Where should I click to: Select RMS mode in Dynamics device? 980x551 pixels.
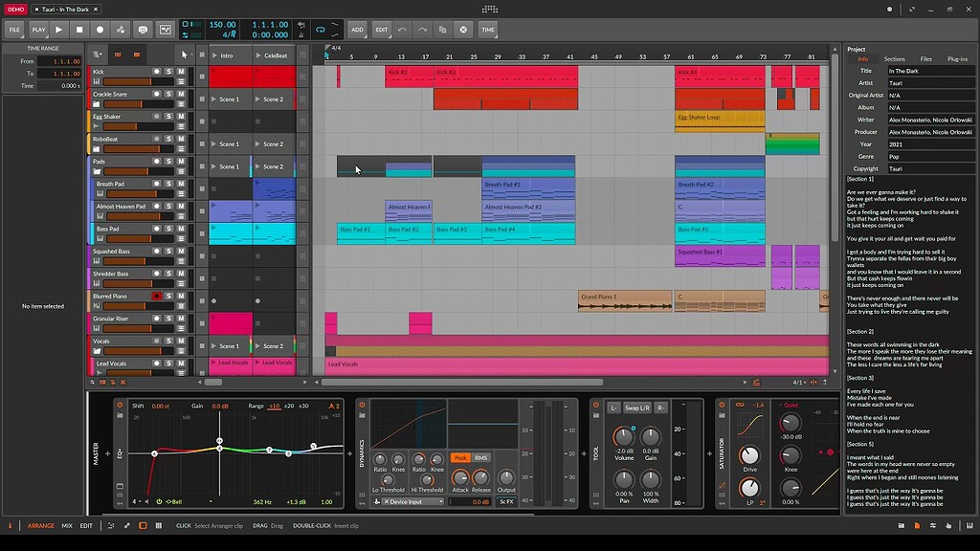pos(481,458)
